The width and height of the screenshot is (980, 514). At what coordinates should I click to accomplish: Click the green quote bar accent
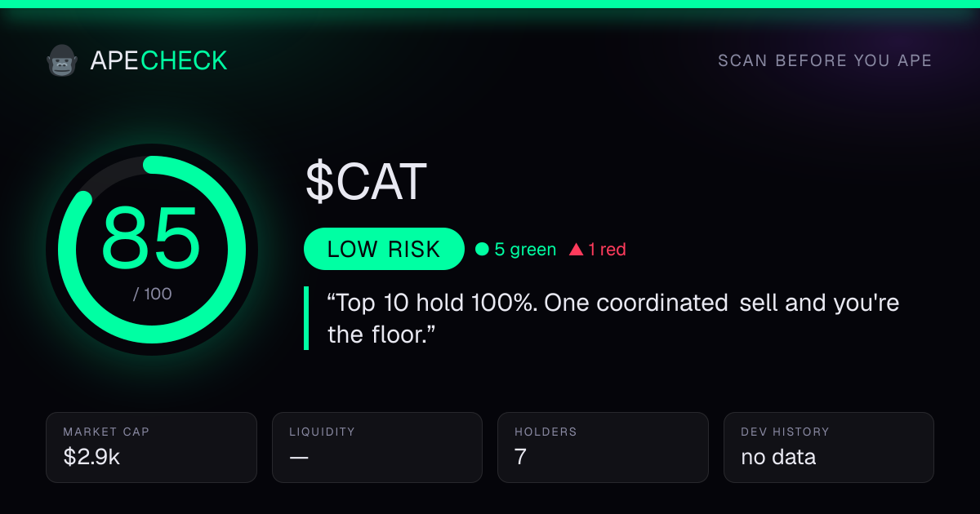click(x=306, y=318)
